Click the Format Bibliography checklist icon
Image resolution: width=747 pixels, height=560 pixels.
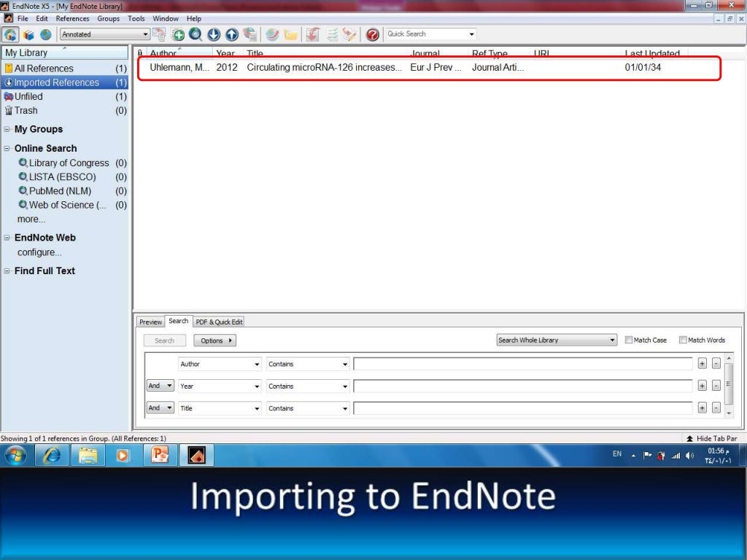[x=332, y=34]
